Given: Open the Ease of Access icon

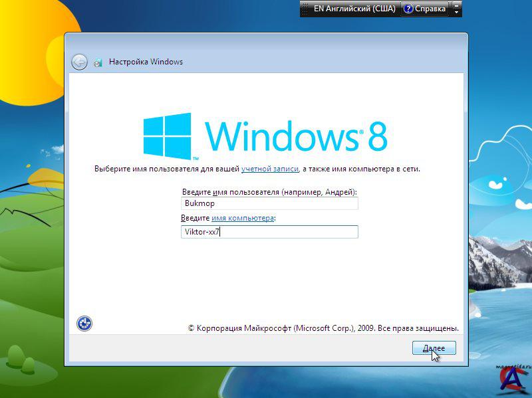Looking at the screenshot, I should [x=84, y=324].
